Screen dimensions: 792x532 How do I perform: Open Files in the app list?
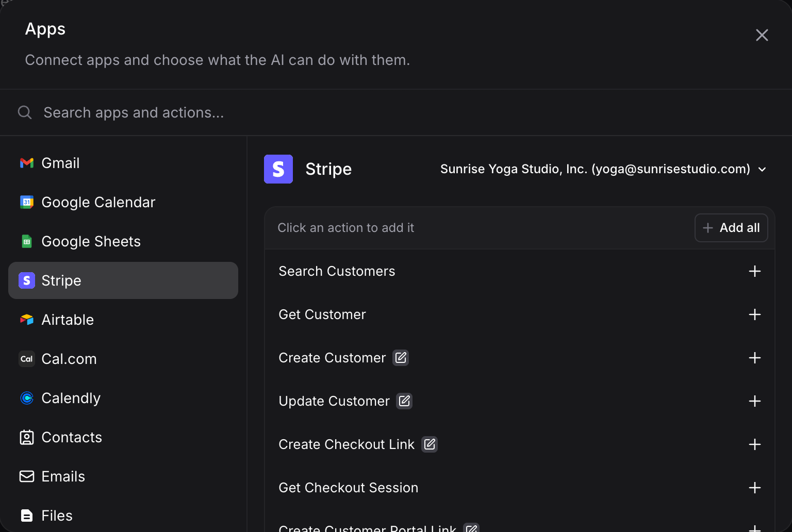(123, 516)
